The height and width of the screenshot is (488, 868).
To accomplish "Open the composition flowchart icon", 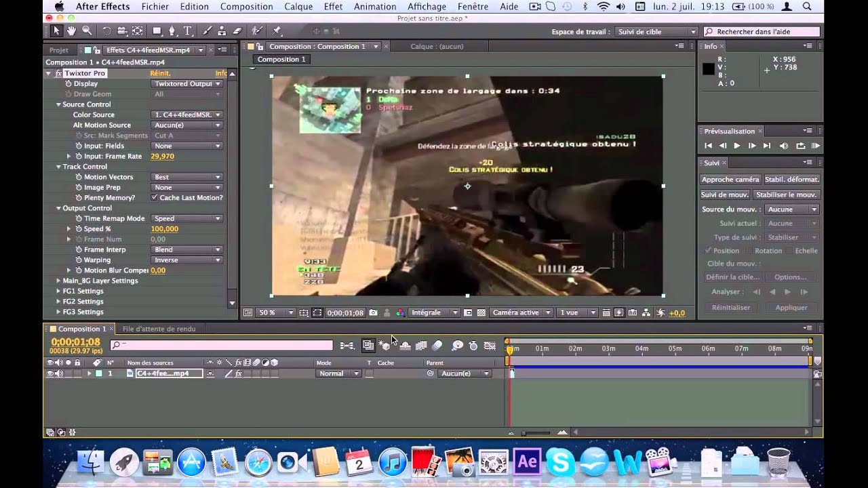I will point(646,312).
